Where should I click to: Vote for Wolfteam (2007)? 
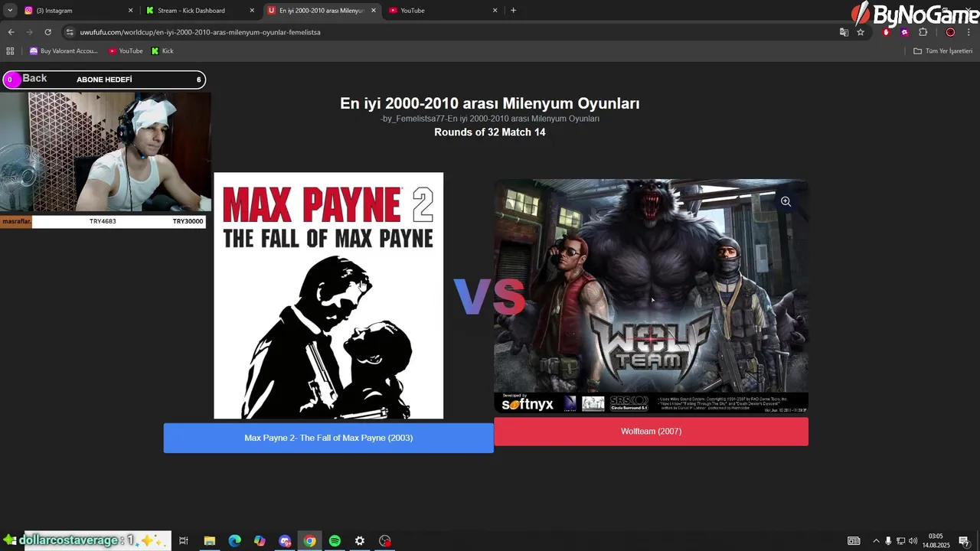coord(651,432)
